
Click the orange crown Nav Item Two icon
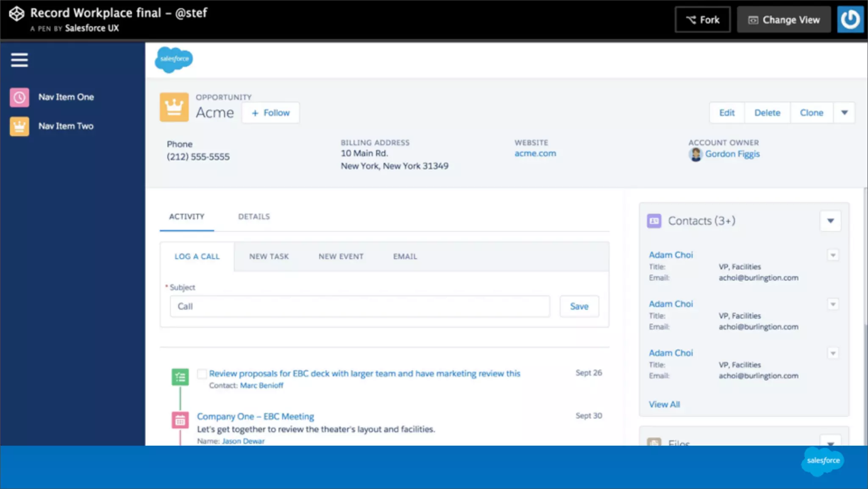tap(19, 126)
